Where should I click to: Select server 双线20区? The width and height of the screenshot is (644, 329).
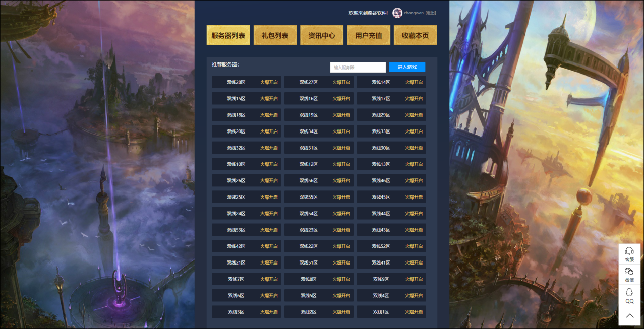point(247,131)
